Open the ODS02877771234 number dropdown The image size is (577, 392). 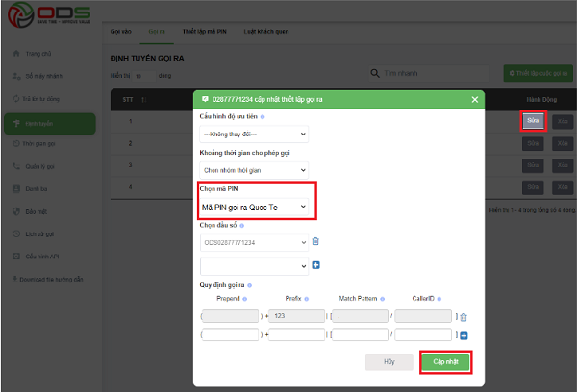[254, 243]
